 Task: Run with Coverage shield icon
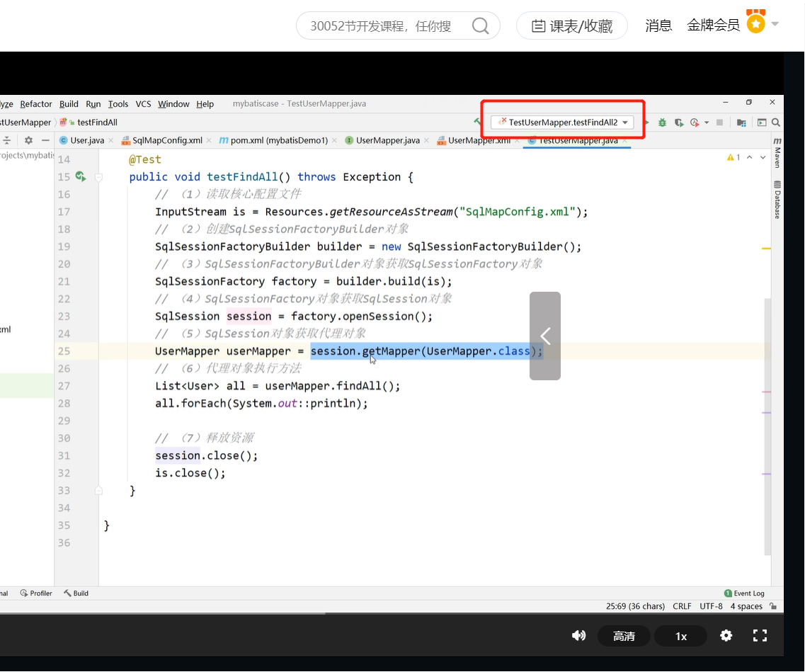(679, 123)
